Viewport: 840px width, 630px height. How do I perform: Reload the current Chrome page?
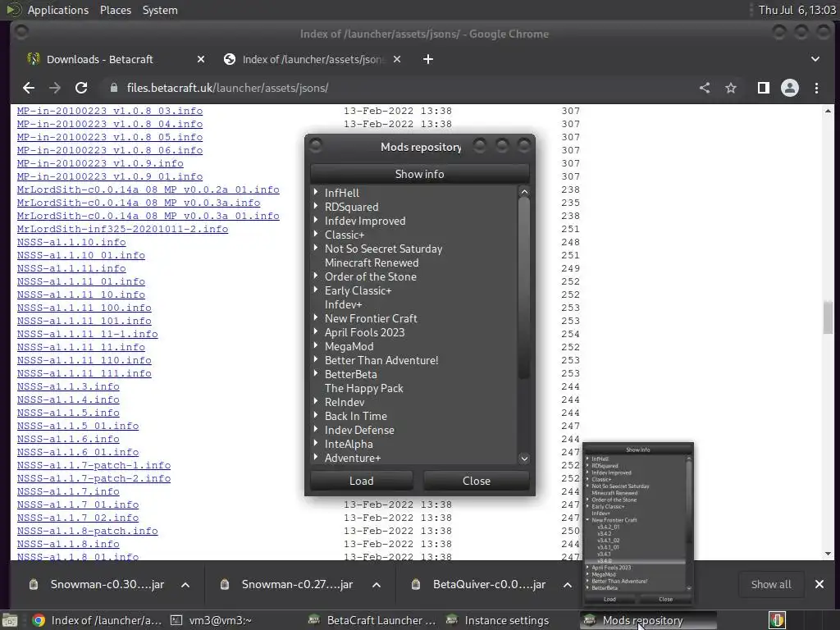click(81, 88)
